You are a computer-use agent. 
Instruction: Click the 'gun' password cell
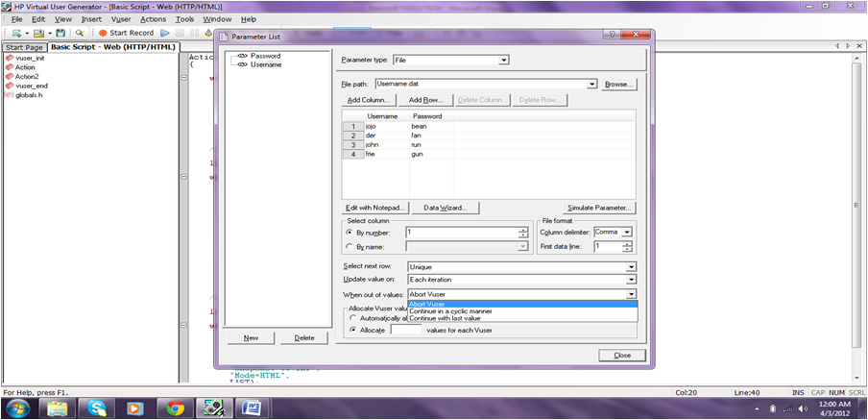(x=431, y=154)
